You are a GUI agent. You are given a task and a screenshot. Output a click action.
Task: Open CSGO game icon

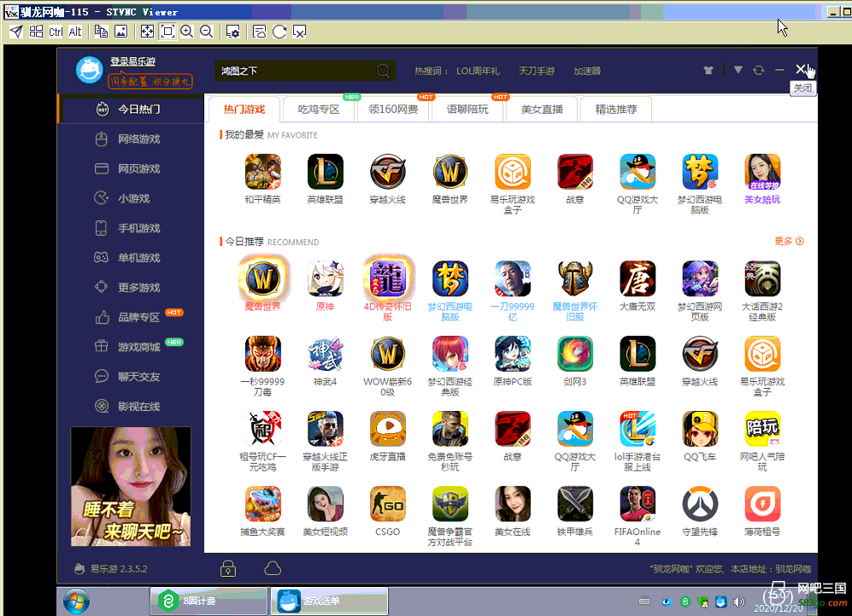coord(387,503)
